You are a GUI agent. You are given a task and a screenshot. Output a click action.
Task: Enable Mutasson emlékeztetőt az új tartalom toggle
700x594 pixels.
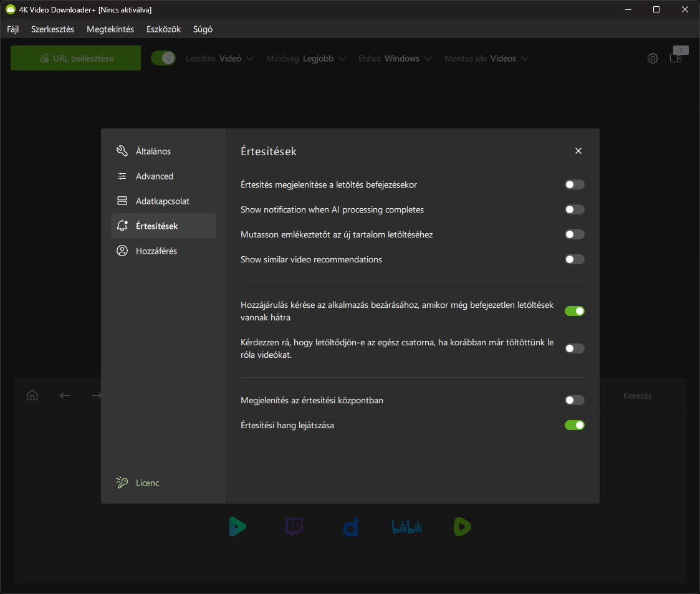click(x=574, y=234)
